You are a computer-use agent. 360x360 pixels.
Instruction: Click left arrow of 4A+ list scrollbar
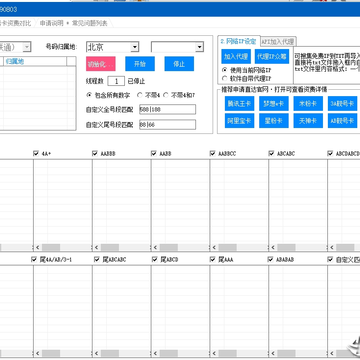tap(37, 247)
